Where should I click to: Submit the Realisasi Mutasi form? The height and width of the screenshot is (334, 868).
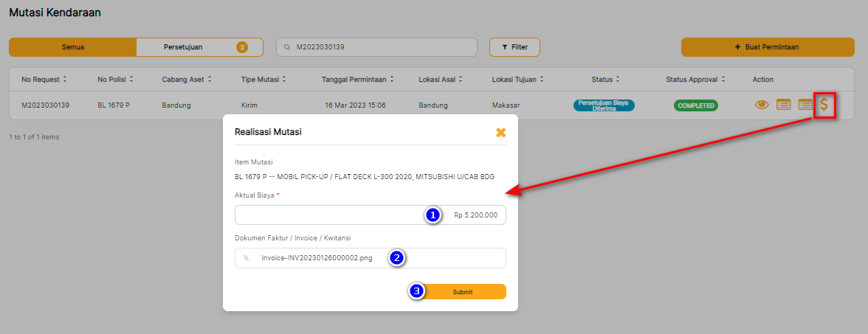pyautogui.click(x=462, y=292)
